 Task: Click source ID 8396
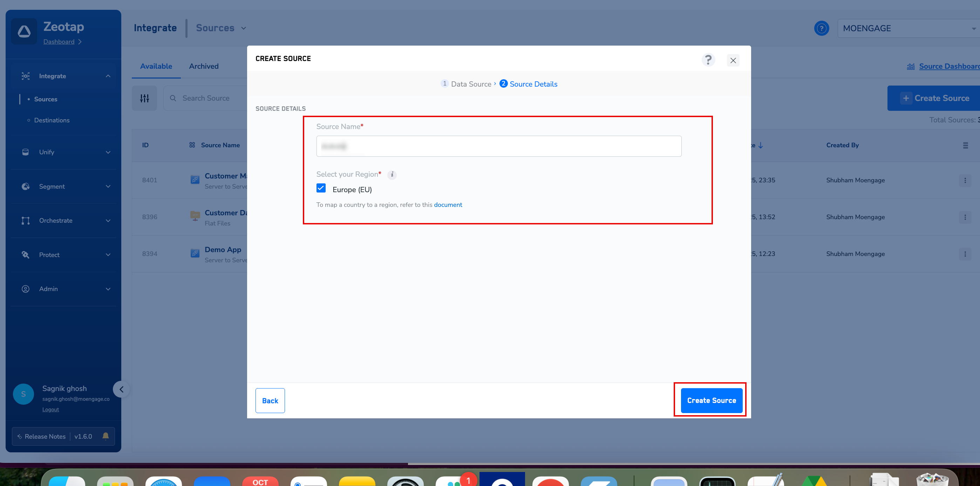[150, 217]
